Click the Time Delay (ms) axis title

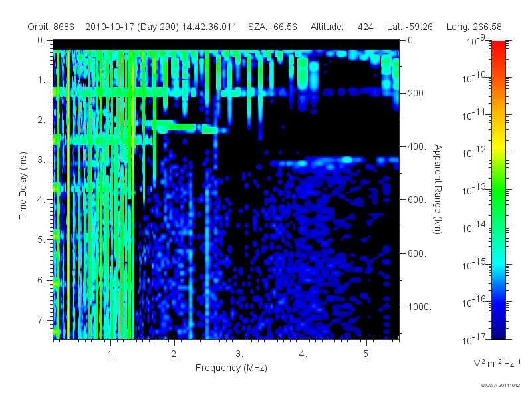point(23,186)
